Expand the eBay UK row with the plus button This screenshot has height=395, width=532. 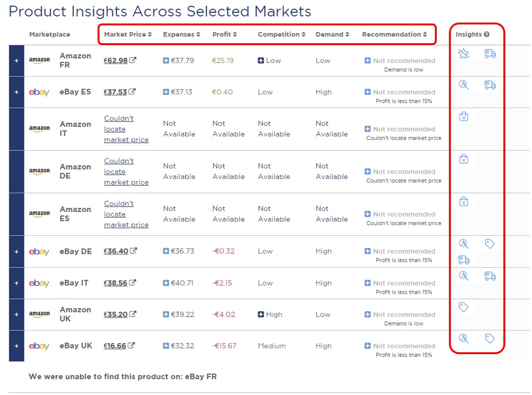(15, 346)
